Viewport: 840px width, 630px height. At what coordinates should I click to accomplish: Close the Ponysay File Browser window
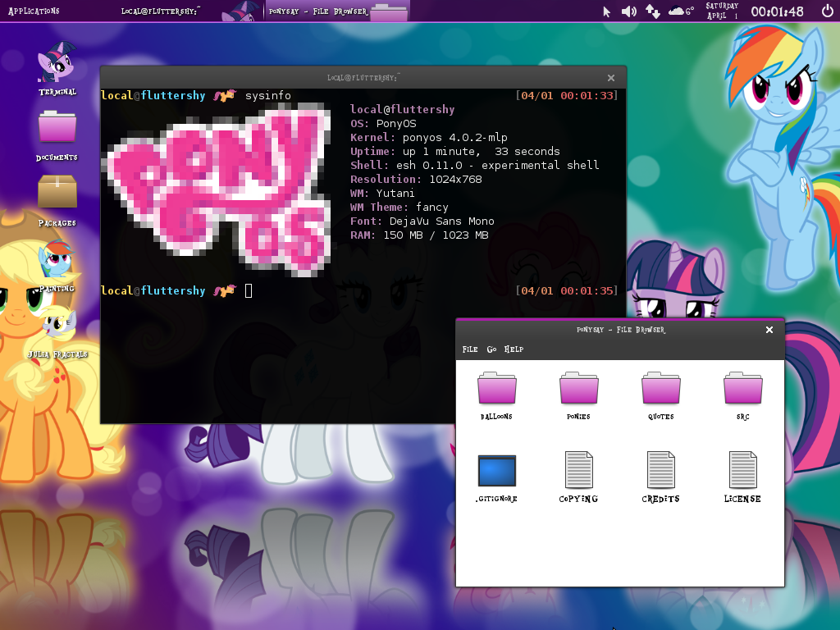pos(769,330)
